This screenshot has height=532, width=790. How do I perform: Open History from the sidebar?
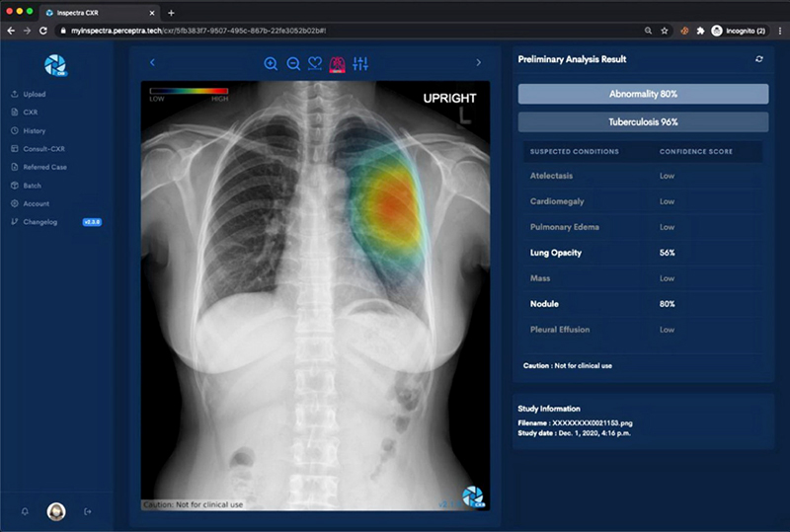34,130
